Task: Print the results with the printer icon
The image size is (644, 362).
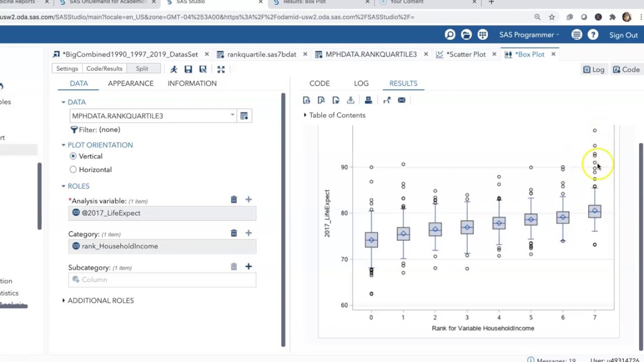Action: (x=368, y=100)
